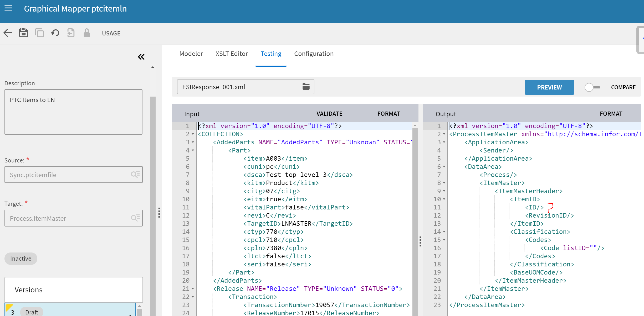Switch to the Modeler tab
This screenshot has height=316, width=644.
(x=191, y=54)
